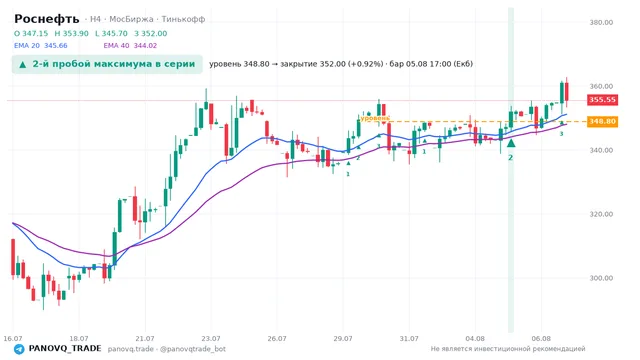Click the 21.07 date axis label
The width and height of the screenshot is (640, 360).
click(x=145, y=338)
